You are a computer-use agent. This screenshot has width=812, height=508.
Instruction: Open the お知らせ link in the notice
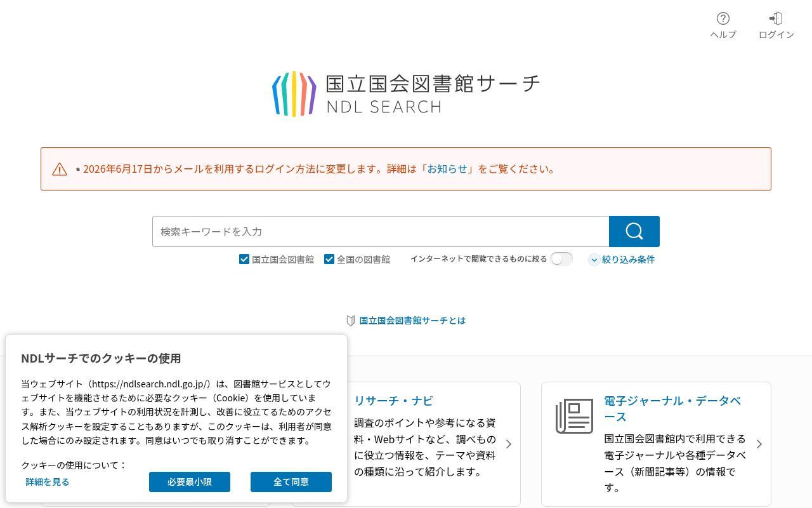pos(447,169)
